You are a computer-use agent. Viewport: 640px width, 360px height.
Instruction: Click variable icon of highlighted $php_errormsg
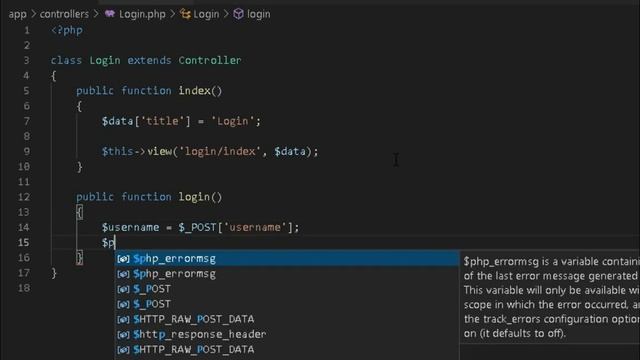click(x=123, y=259)
